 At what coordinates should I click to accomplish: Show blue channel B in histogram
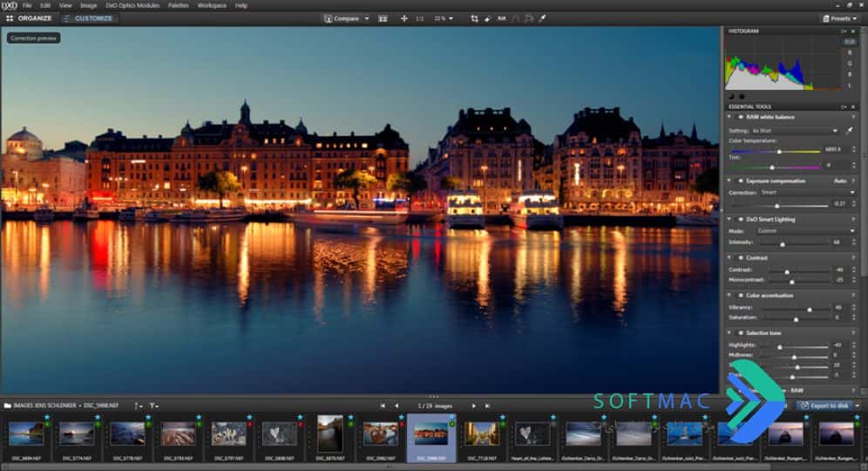(850, 74)
